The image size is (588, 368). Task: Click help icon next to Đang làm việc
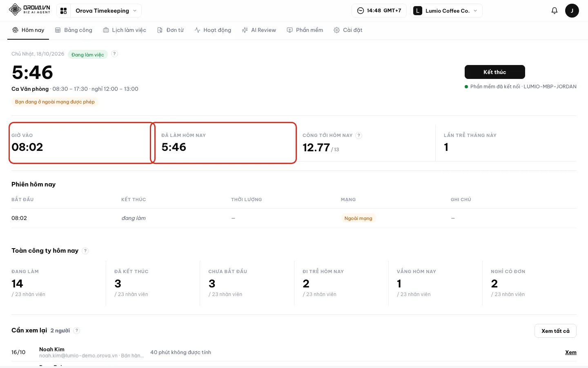115,54
